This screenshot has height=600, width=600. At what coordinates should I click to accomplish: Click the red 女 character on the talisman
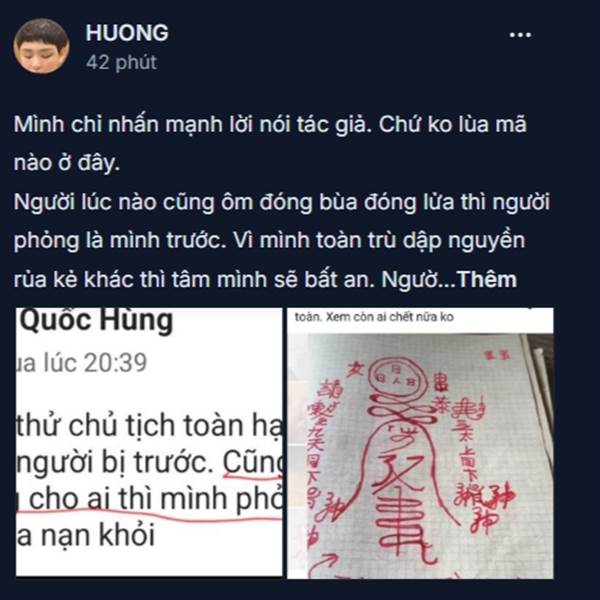coord(355,370)
